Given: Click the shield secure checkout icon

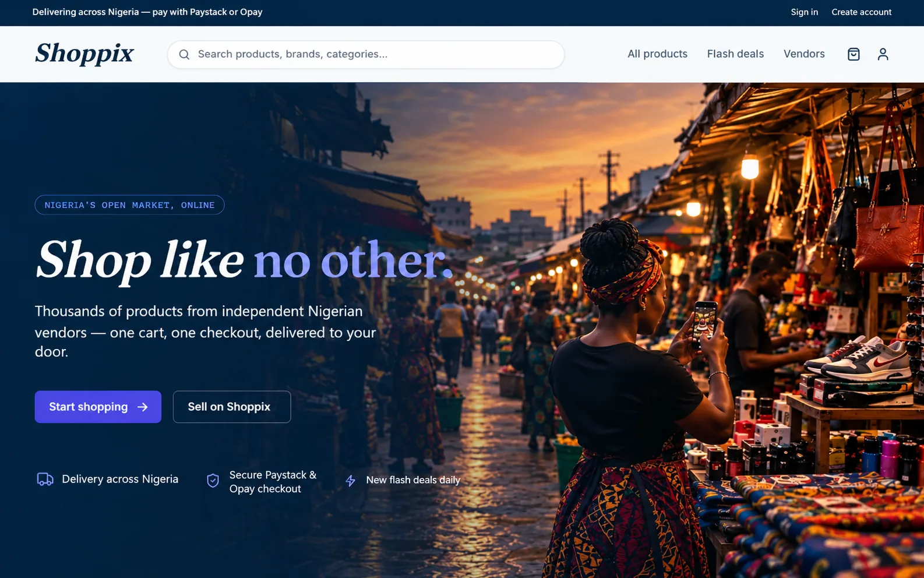Looking at the screenshot, I should pyautogui.click(x=213, y=481).
